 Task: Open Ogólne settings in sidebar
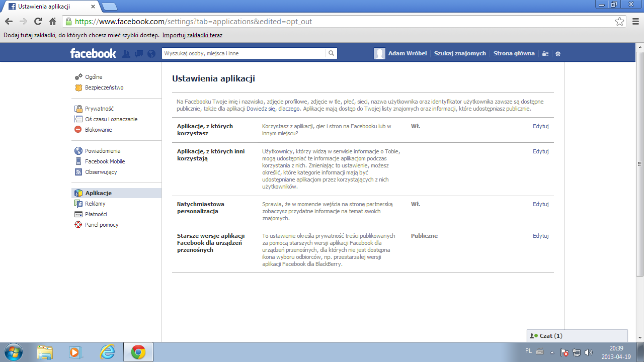click(94, 77)
